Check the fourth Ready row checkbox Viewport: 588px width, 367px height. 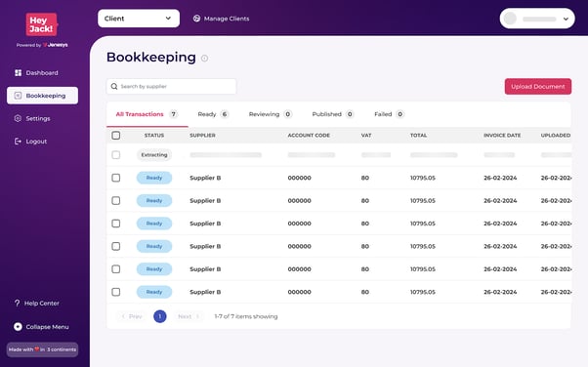pyautogui.click(x=116, y=246)
